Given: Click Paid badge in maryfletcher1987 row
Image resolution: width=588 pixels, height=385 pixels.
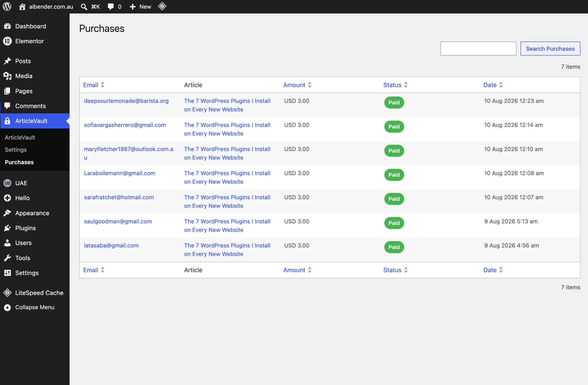Looking at the screenshot, I should pos(394,151).
